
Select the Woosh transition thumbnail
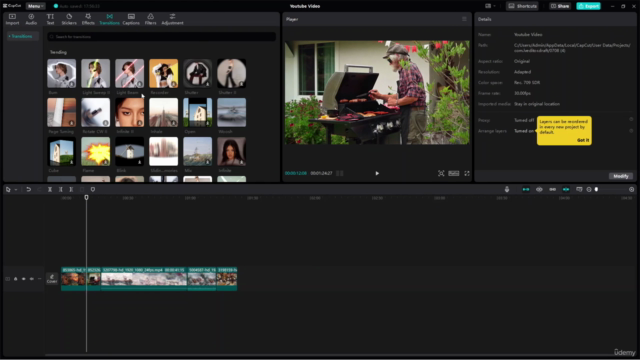pyautogui.click(x=231, y=112)
